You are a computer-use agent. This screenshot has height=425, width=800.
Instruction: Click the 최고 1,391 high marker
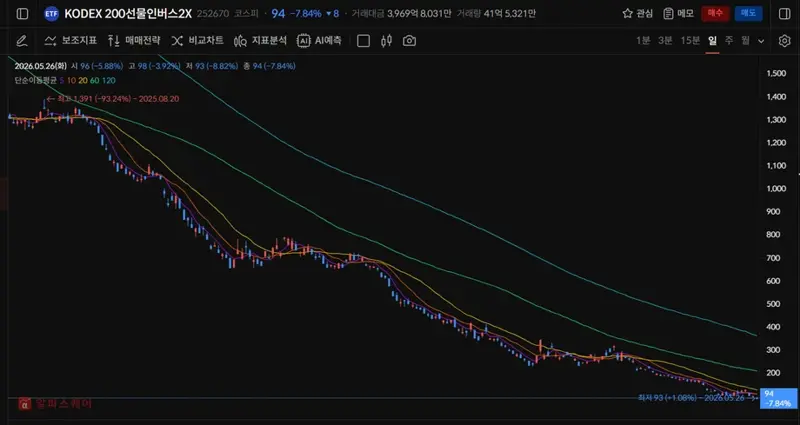[x=113, y=99]
